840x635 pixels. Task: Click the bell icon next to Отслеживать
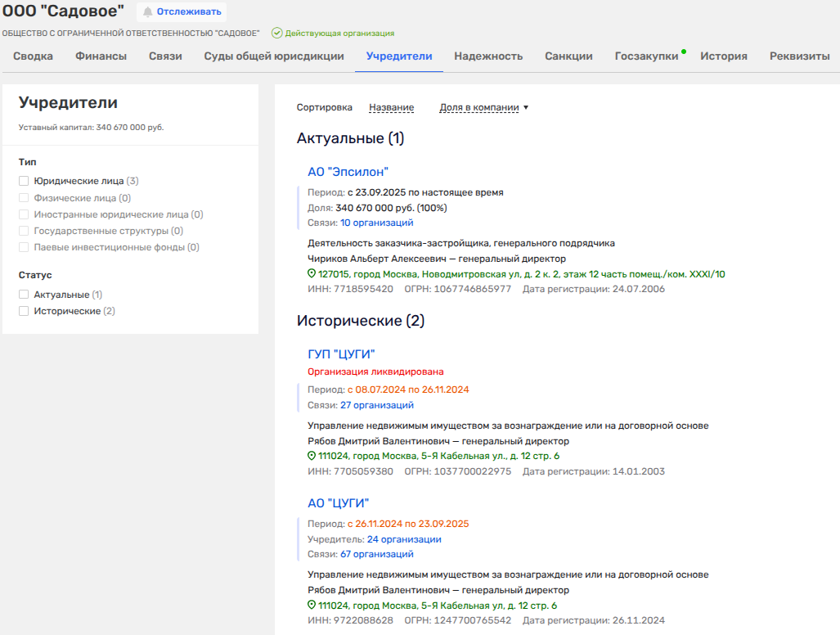coord(148,11)
